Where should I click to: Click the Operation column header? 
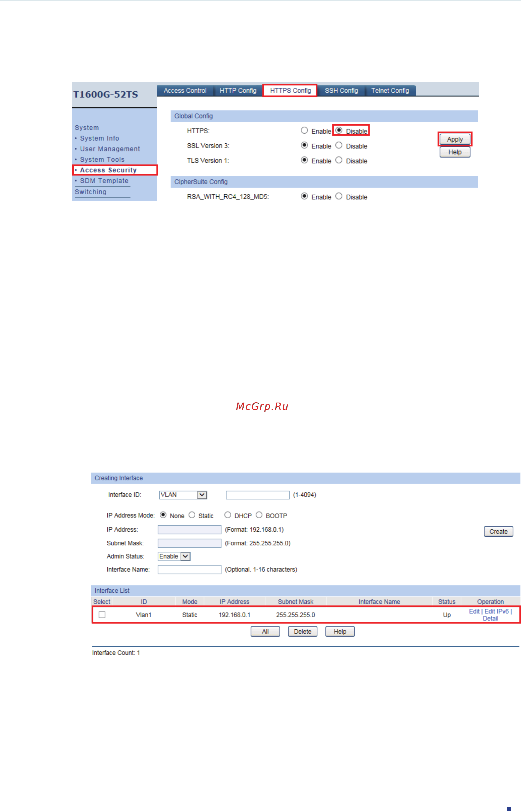click(x=491, y=602)
